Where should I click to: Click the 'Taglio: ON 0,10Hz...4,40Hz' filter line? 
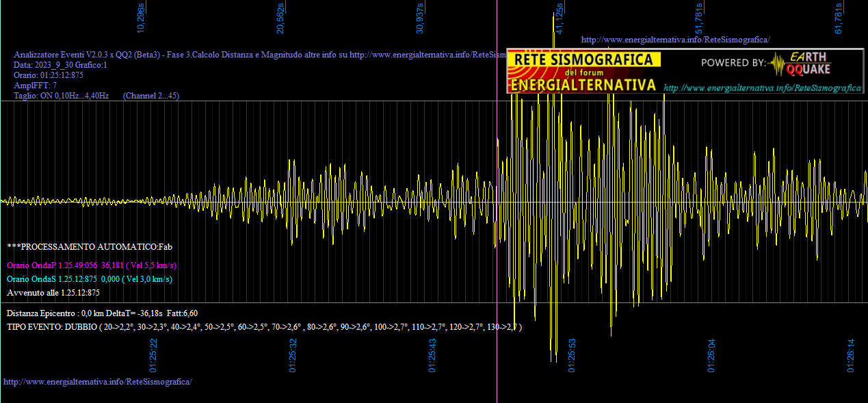96,96
